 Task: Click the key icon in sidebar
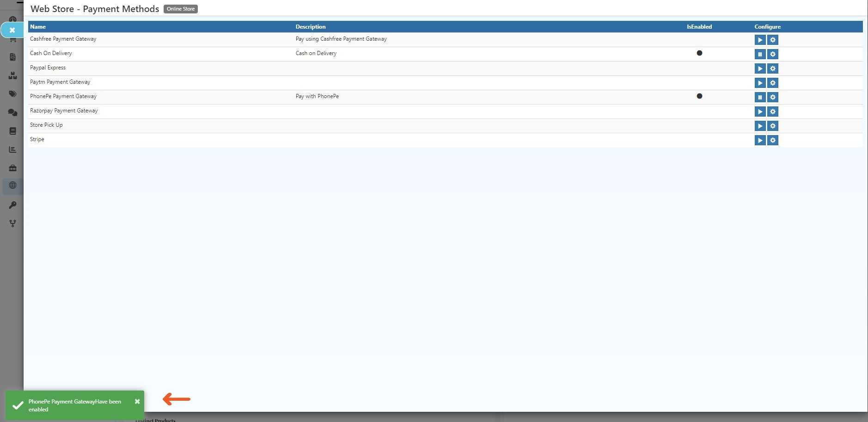click(x=12, y=205)
